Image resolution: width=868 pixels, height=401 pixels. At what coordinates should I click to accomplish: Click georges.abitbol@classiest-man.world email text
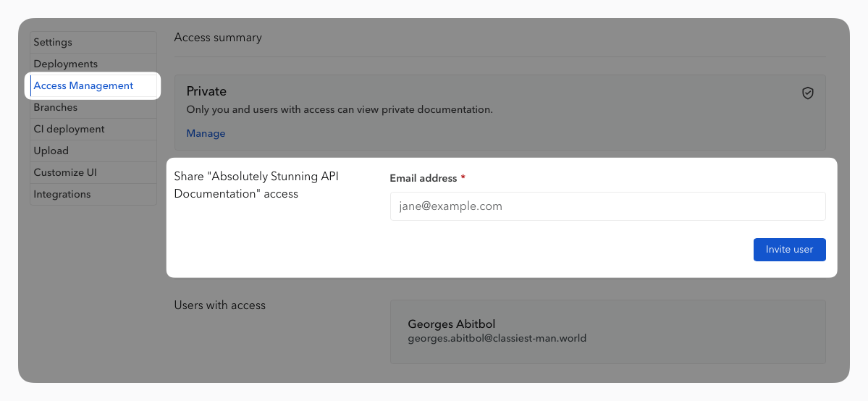click(x=497, y=338)
